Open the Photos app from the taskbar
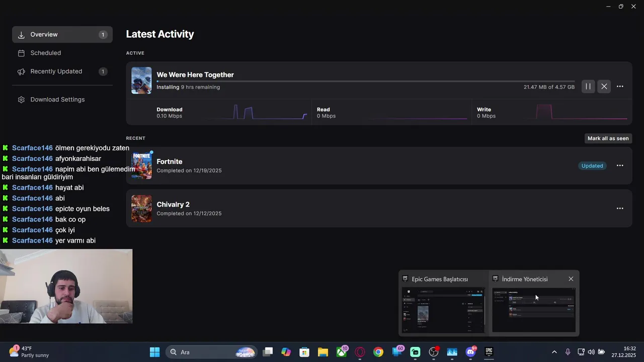This screenshot has width=644, height=362. [x=452, y=352]
